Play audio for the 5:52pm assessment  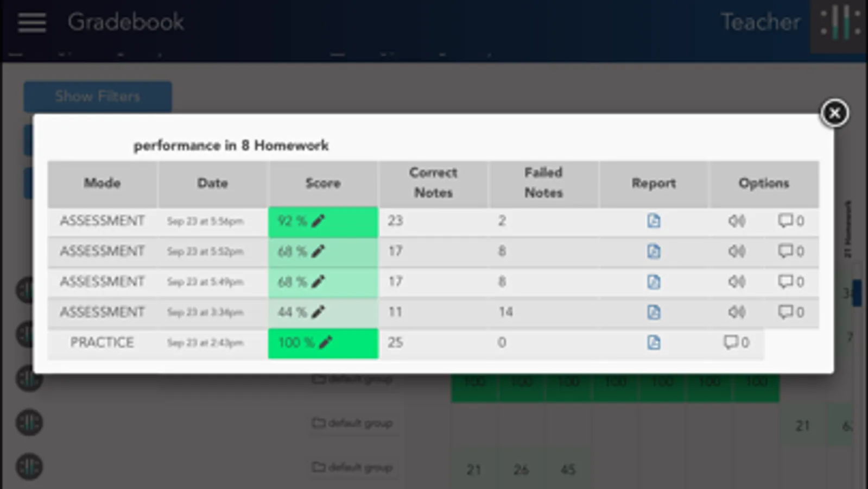pos(737,251)
